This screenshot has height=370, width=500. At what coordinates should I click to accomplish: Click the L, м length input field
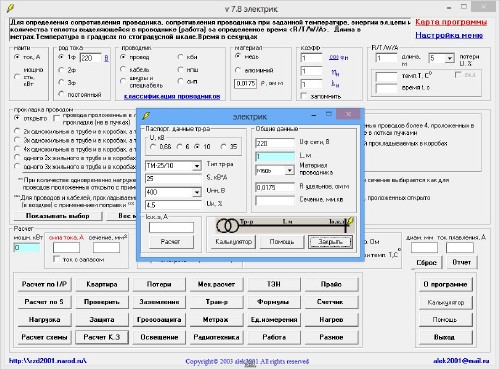click(275, 156)
